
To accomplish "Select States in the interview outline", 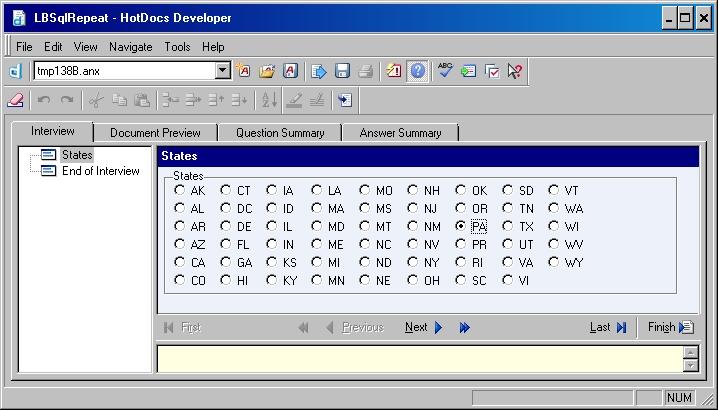I will pyautogui.click(x=77, y=155).
